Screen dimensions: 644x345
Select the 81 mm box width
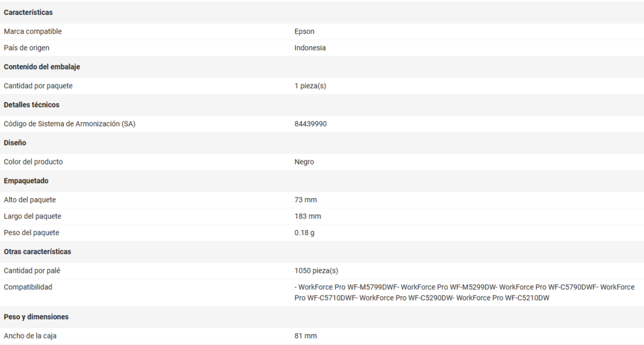pos(305,336)
